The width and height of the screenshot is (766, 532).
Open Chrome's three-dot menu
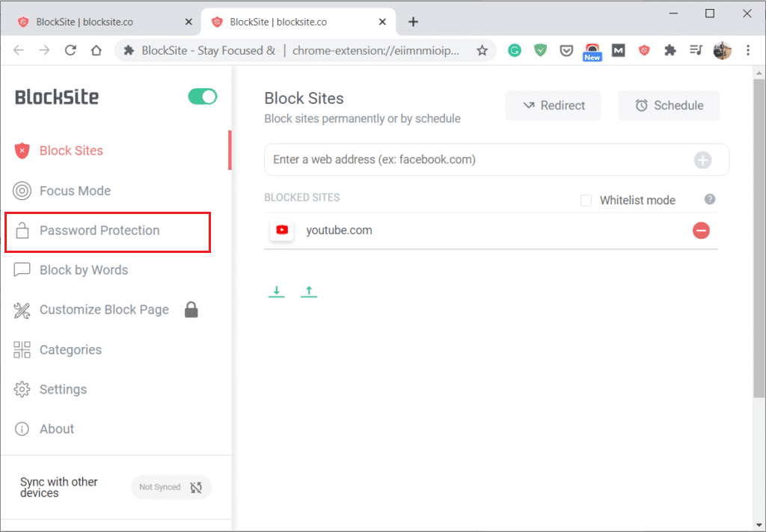tap(747, 50)
